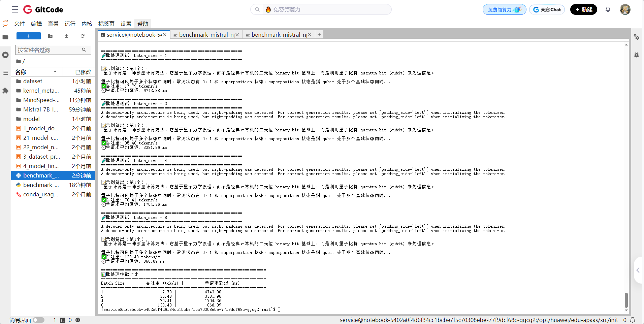The image size is (644, 324).
Task: Open the Tianqi Chat button
Action: coord(547,9)
